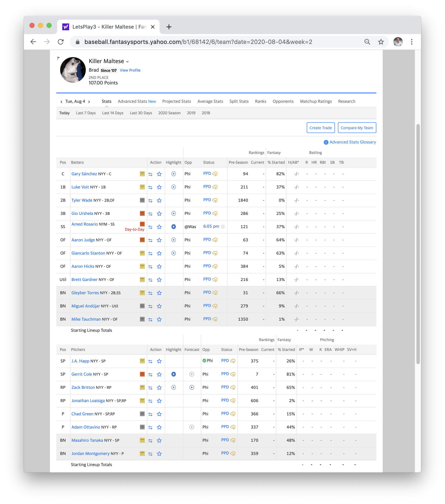Add Tyler Wade to watch list star
This screenshot has height=504, width=445.
[159, 200]
